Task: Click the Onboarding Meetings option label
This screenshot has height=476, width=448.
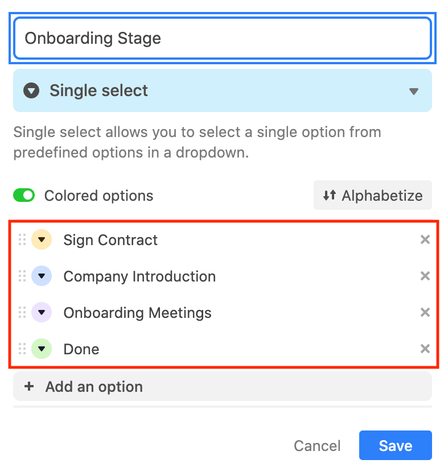Action: [137, 313]
